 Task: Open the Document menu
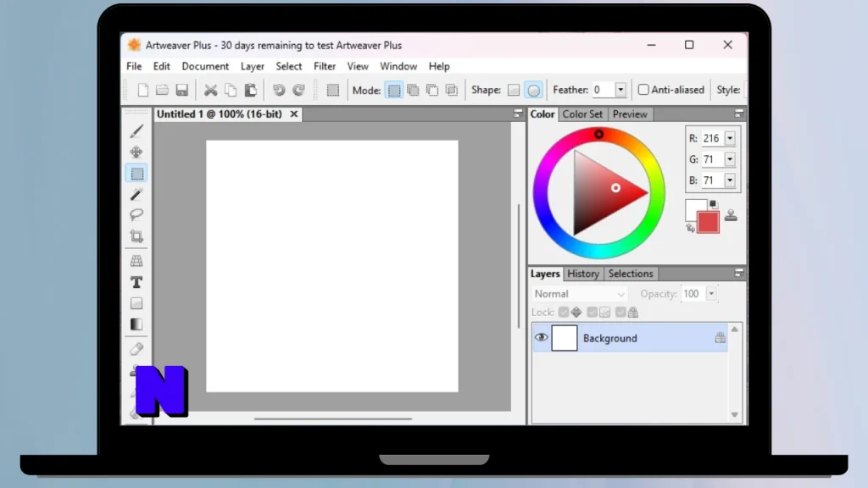point(205,66)
